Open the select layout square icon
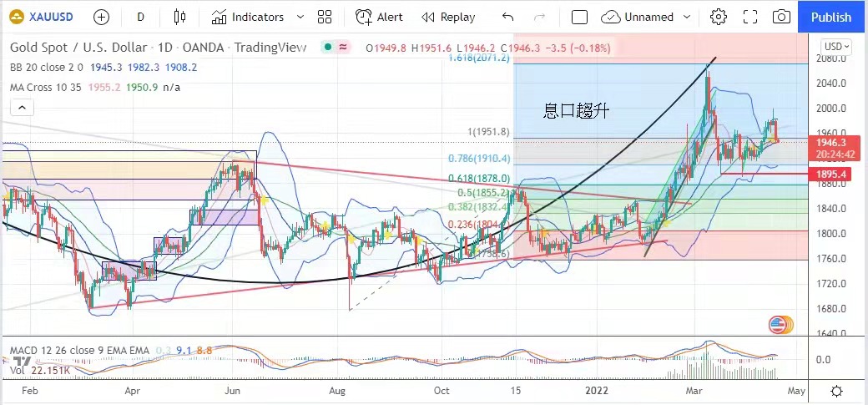Image resolution: width=868 pixels, height=405 pixels. [579, 17]
